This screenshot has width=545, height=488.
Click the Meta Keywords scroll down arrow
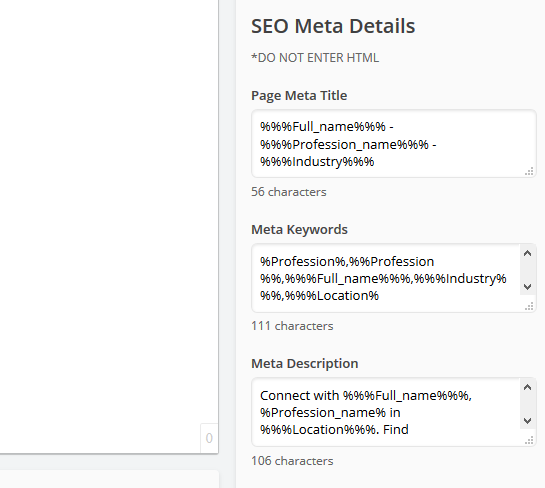click(x=527, y=286)
